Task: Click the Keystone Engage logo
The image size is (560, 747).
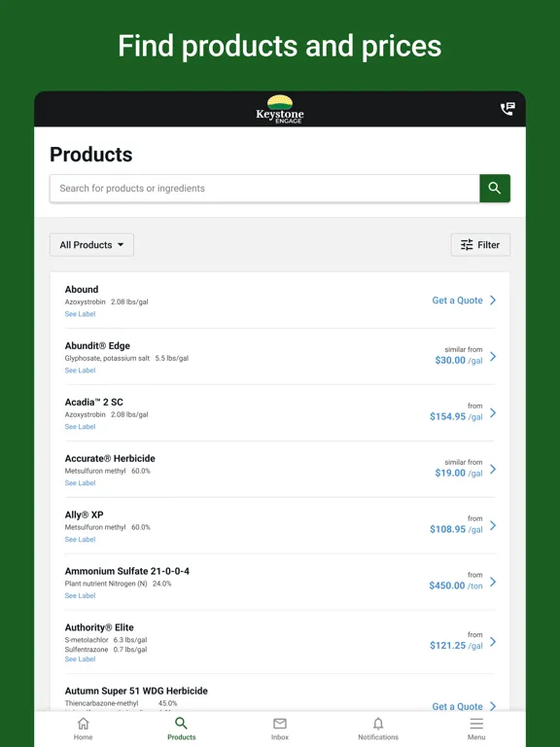Action: tap(280, 109)
